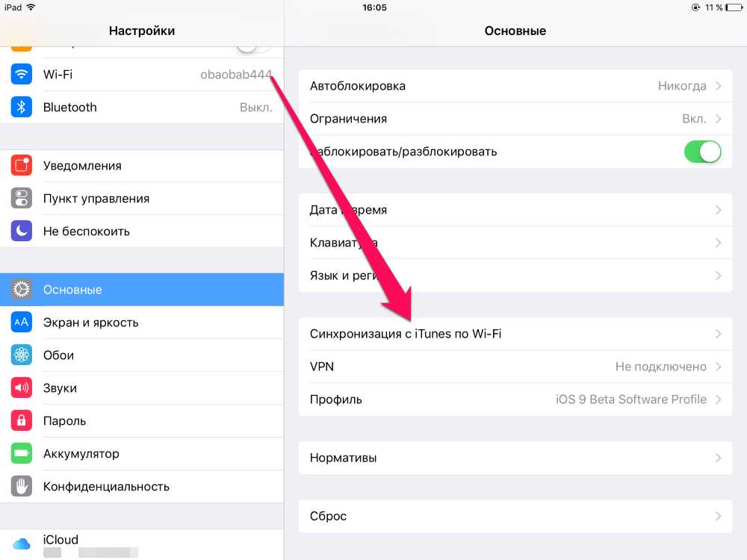Tap the Не беспокоить moon icon
The width and height of the screenshot is (747, 560).
[x=22, y=231]
